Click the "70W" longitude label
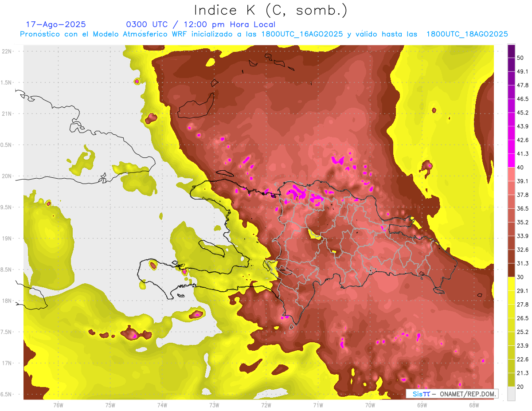This screenshot has height=411, width=532. coord(370,404)
